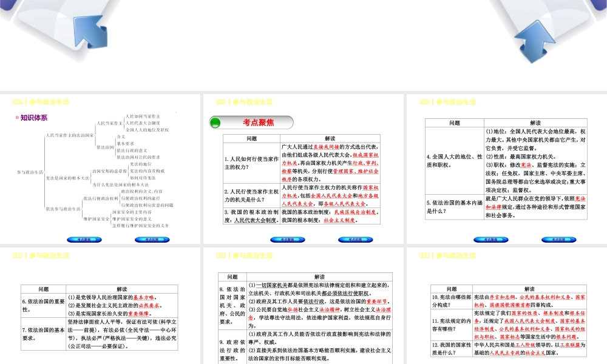Click the second blue pill button on 知识体系 slide
Viewport: 607px width, 364px height.
click(x=152, y=240)
